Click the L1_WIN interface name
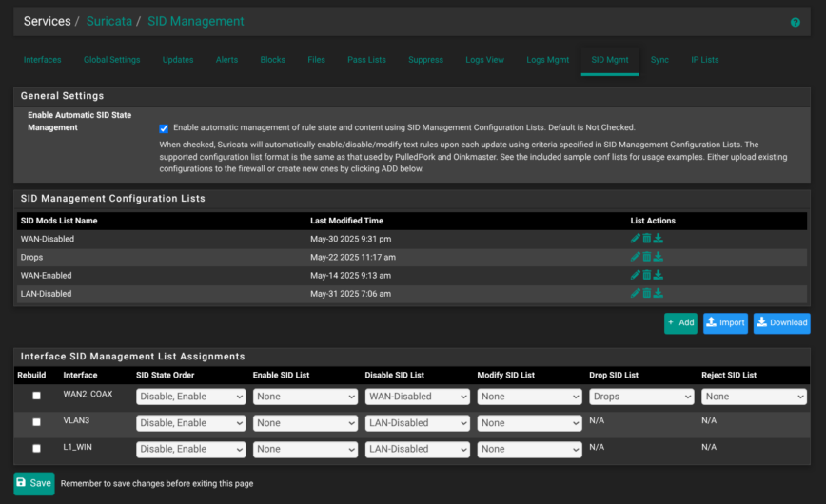Image resolution: width=826 pixels, height=504 pixels. click(77, 447)
